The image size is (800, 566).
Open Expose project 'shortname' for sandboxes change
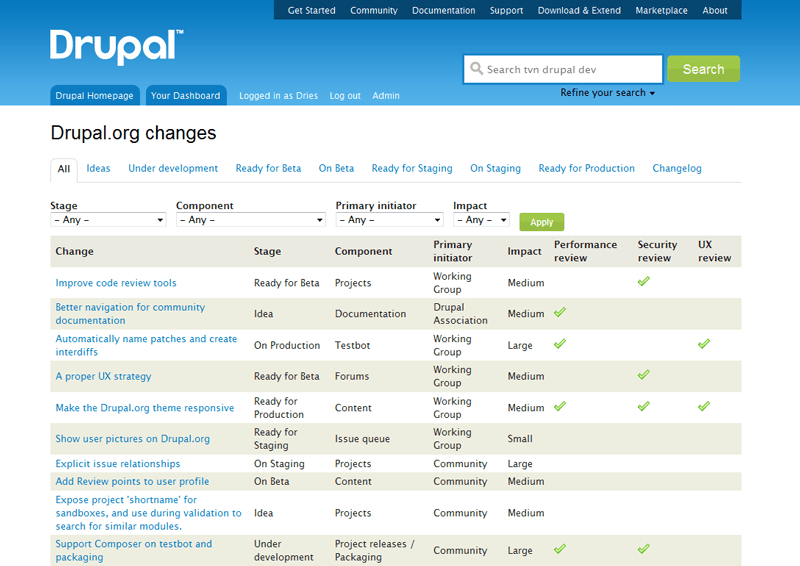(x=148, y=513)
